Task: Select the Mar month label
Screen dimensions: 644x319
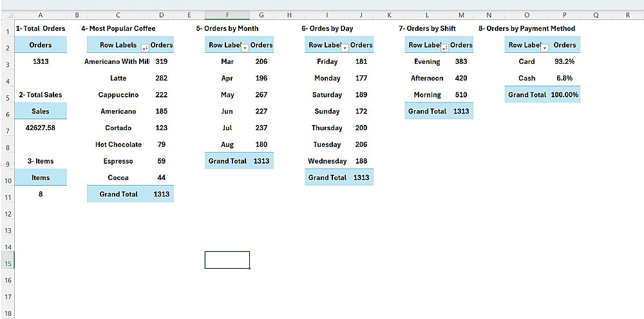Action: point(227,62)
